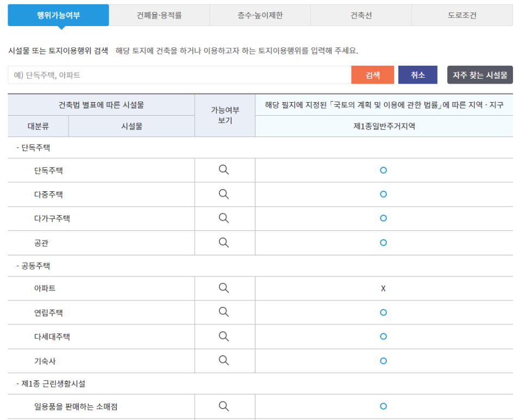Viewport: 525px width, 420px height.
Task: Click the blue circle in 단독주택 row
Action: pyautogui.click(x=383, y=171)
